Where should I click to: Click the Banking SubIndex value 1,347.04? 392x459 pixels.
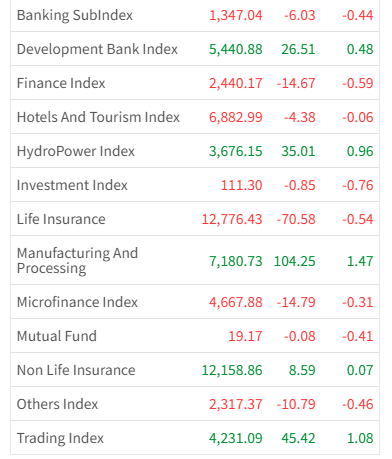(236, 16)
